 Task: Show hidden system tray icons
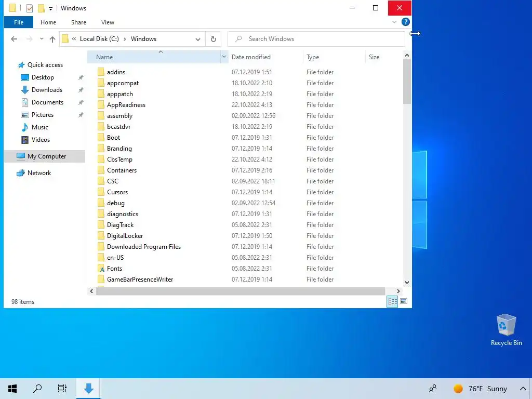523,389
